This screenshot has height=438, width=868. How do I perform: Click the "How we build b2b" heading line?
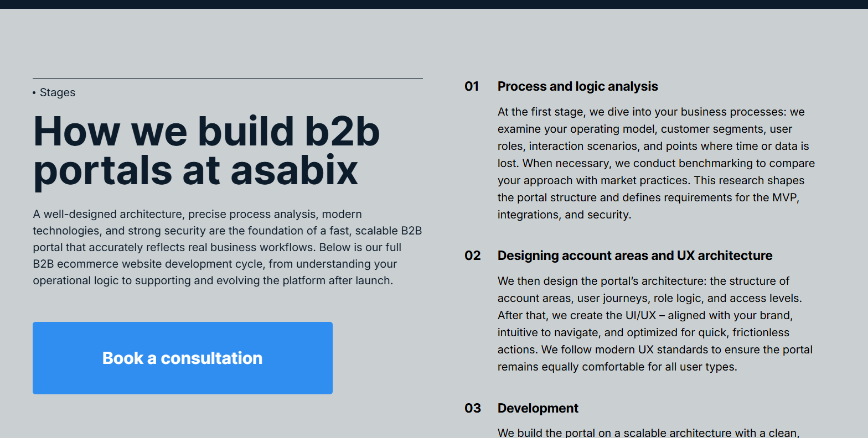point(206,132)
